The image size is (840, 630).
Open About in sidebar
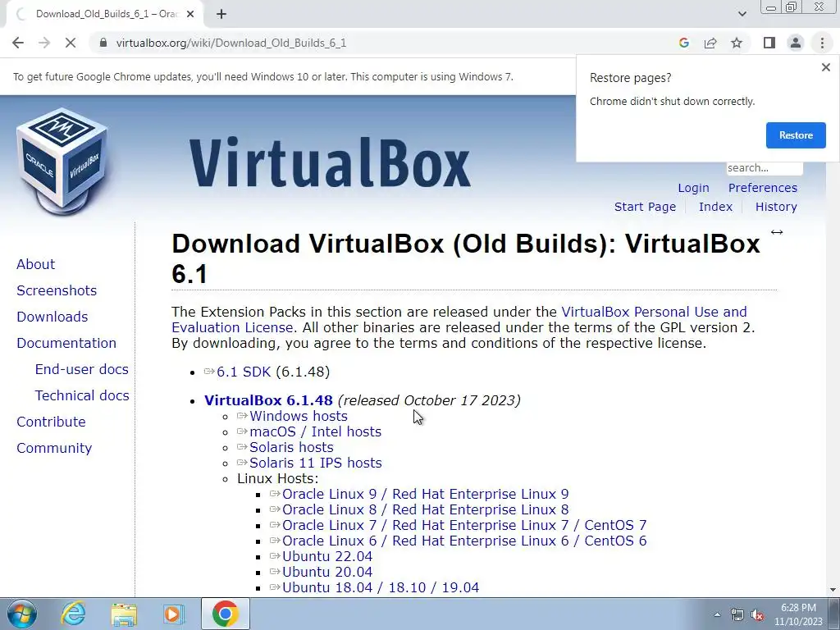click(x=35, y=264)
